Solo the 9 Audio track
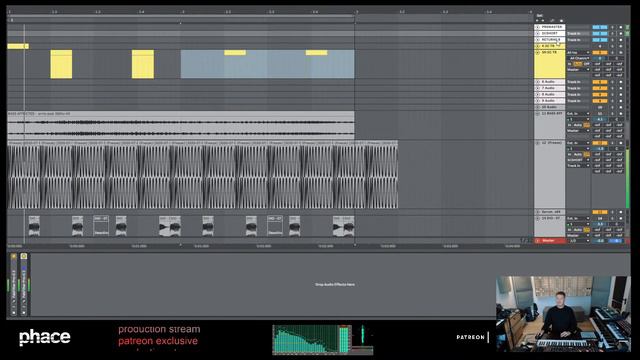 612,101
